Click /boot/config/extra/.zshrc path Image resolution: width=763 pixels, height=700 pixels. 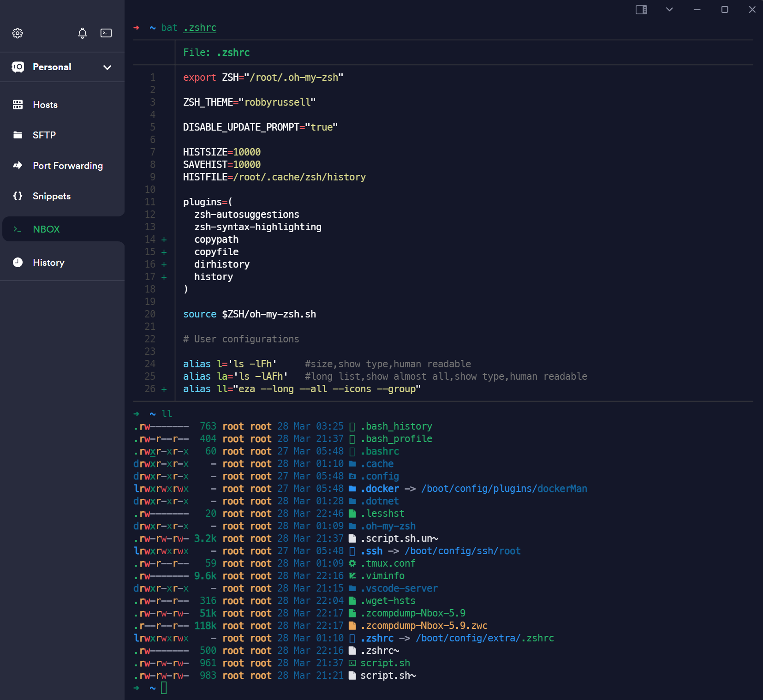485,638
